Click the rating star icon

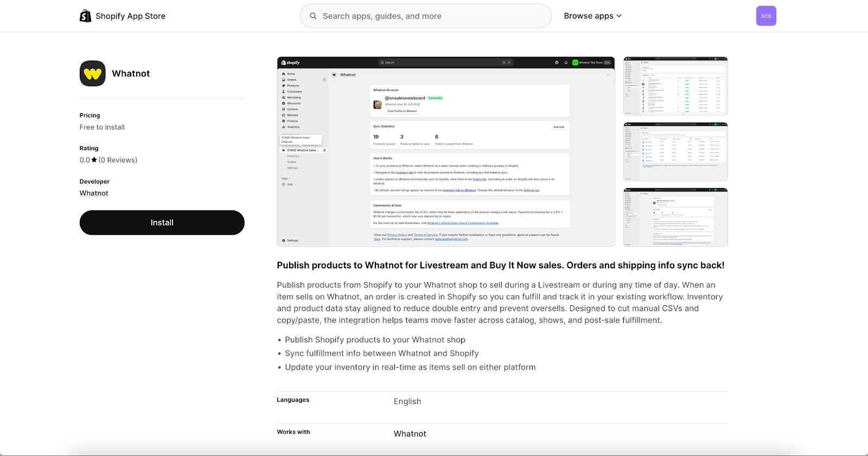click(x=94, y=160)
